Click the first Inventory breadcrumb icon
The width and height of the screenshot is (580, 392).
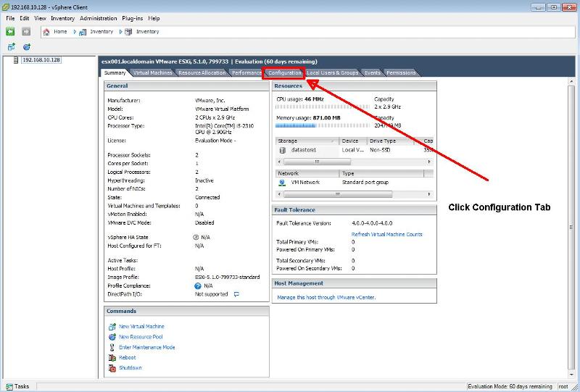coord(83,32)
